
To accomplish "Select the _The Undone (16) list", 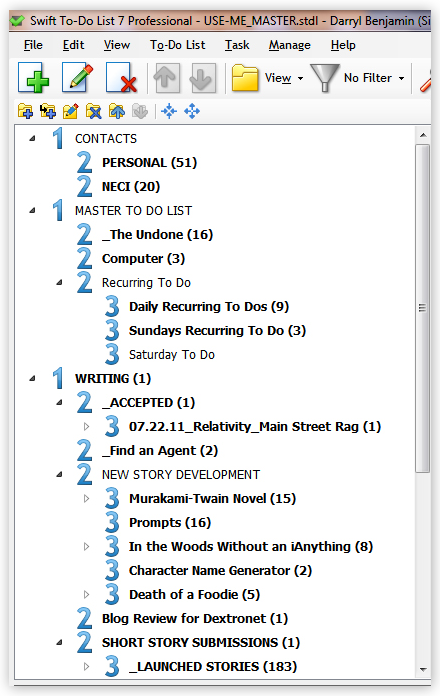I will (157, 234).
